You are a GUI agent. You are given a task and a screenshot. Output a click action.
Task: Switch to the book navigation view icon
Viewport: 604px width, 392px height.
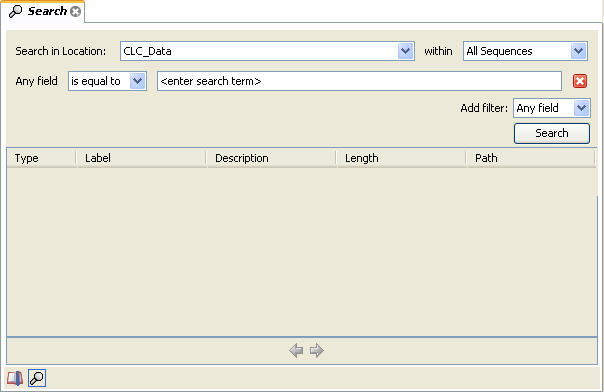[x=15, y=378]
